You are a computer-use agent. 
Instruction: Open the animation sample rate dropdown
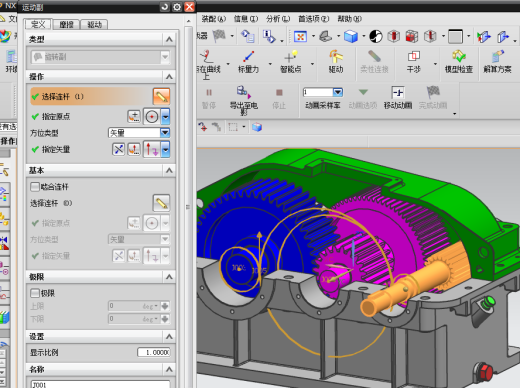coord(338,92)
